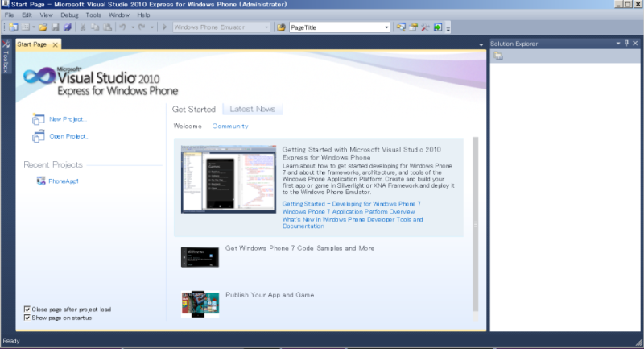Click the Open Project link

click(69, 136)
